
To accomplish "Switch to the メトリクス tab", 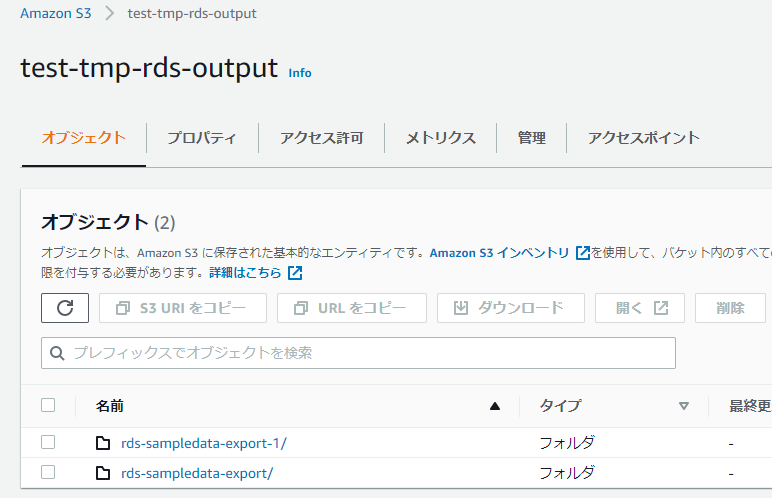I will [441, 138].
